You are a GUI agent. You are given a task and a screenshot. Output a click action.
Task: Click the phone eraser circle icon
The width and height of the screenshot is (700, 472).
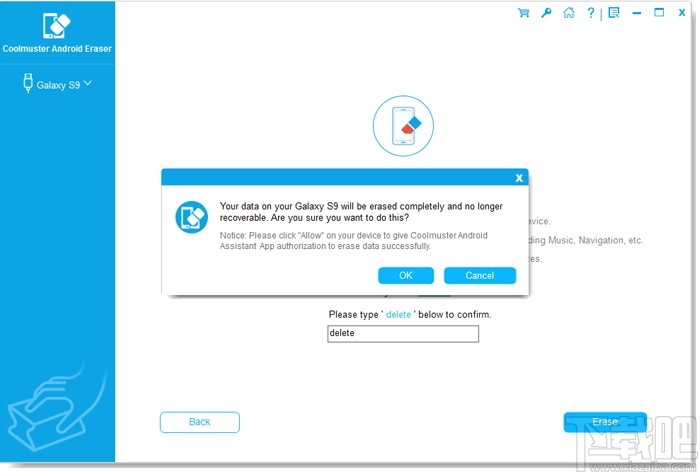coord(403,126)
